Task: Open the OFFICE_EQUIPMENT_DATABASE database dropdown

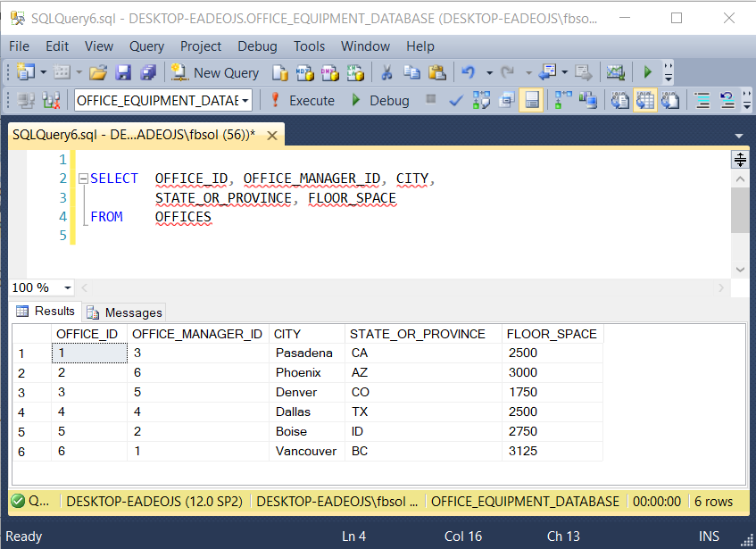Action: [x=245, y=101]
